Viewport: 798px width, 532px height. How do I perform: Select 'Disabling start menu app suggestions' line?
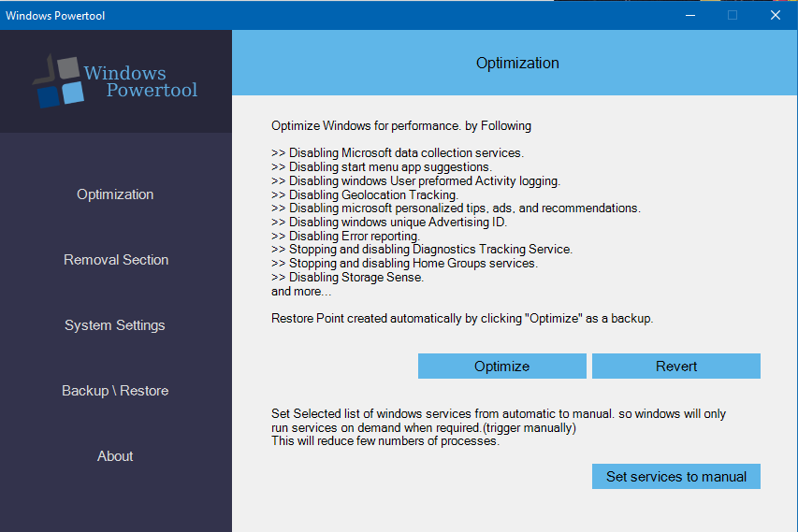tap(382, 166)
